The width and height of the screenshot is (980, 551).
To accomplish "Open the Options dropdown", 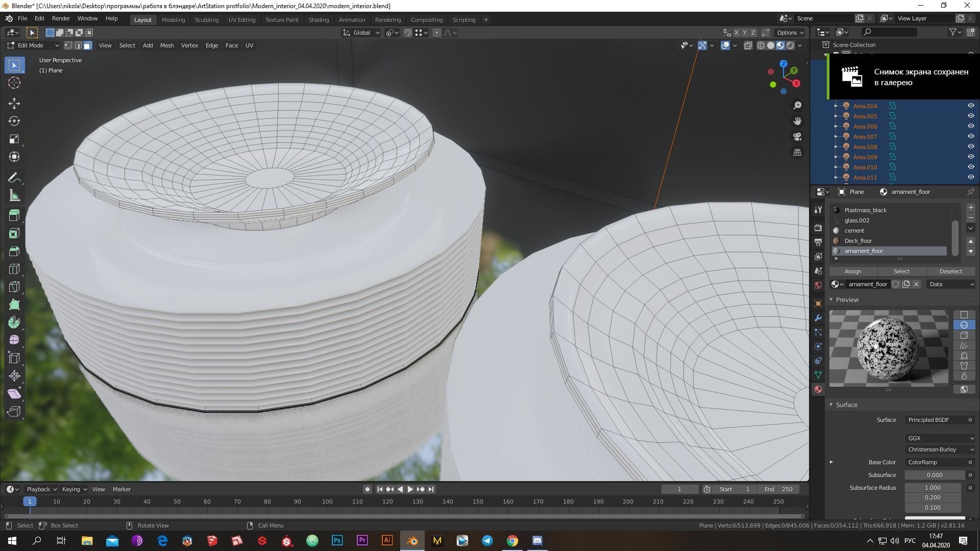I will [x=790, y=33].
